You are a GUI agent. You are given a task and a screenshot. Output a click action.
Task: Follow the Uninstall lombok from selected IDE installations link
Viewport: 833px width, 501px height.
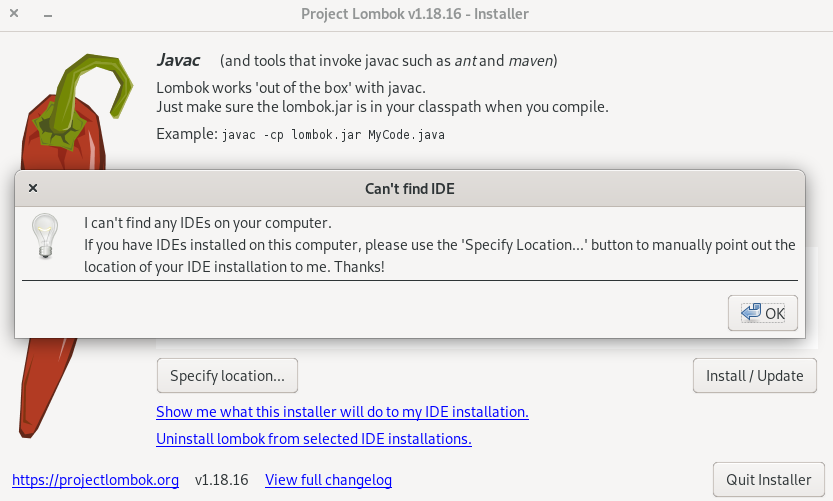[314, 439]
